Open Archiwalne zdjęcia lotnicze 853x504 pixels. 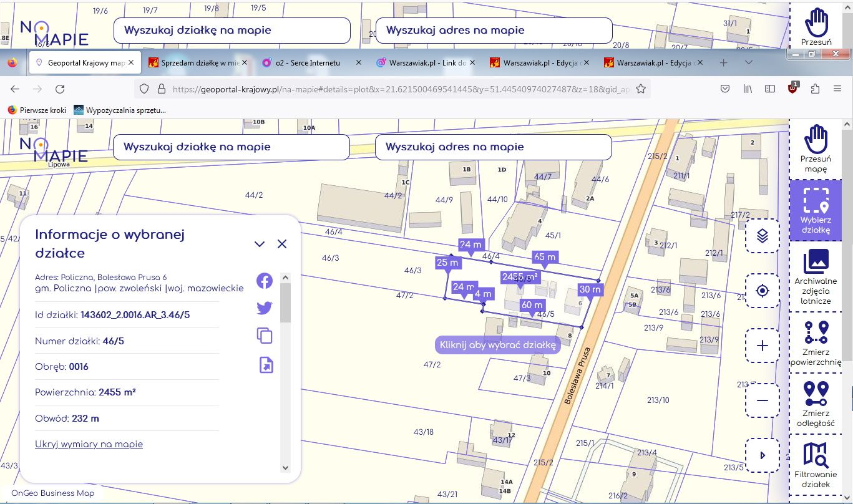point(816,277)
